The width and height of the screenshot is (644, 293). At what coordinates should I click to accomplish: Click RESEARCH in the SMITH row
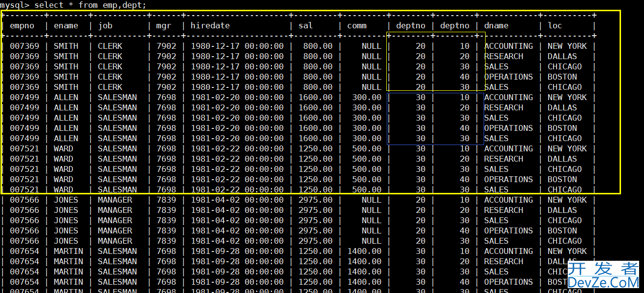pos(504,56)
